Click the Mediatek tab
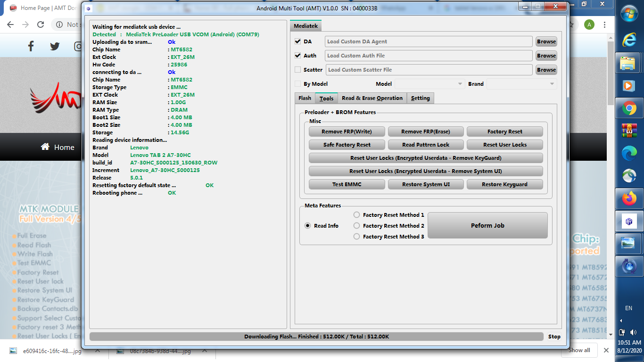 coord(305,26)
